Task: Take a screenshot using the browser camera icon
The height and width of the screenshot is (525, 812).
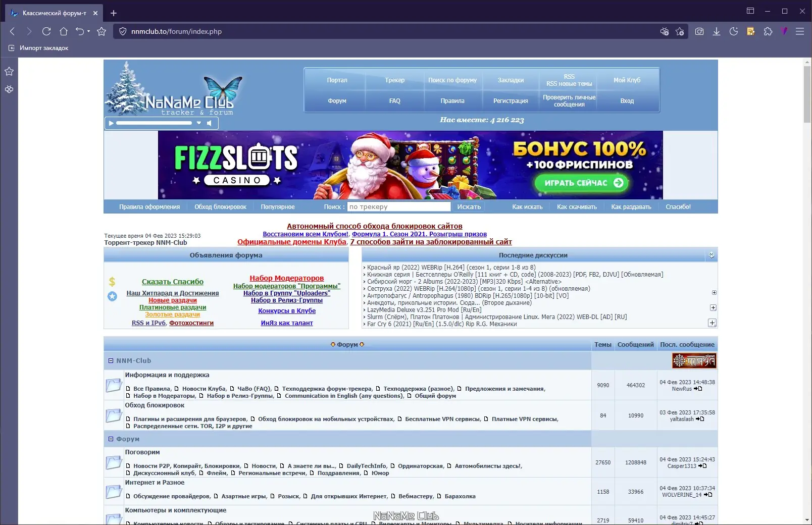Action: click(699, 31)
